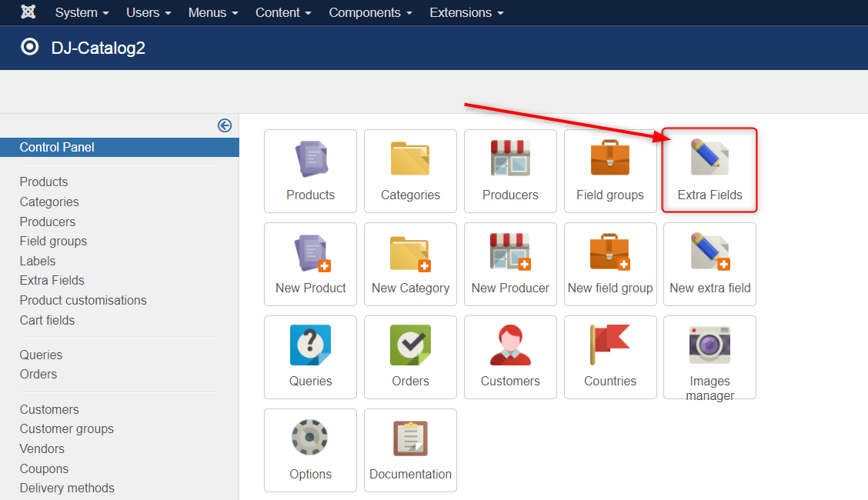Click the New field group tile
This screenshot has height=500, width=868.
pos(610,265)
